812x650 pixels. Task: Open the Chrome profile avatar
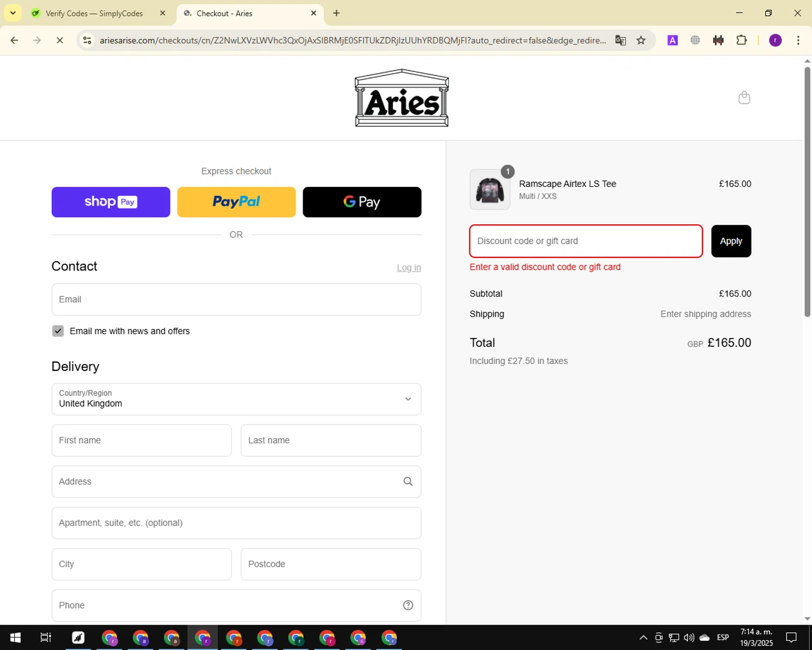coord(775,40)
